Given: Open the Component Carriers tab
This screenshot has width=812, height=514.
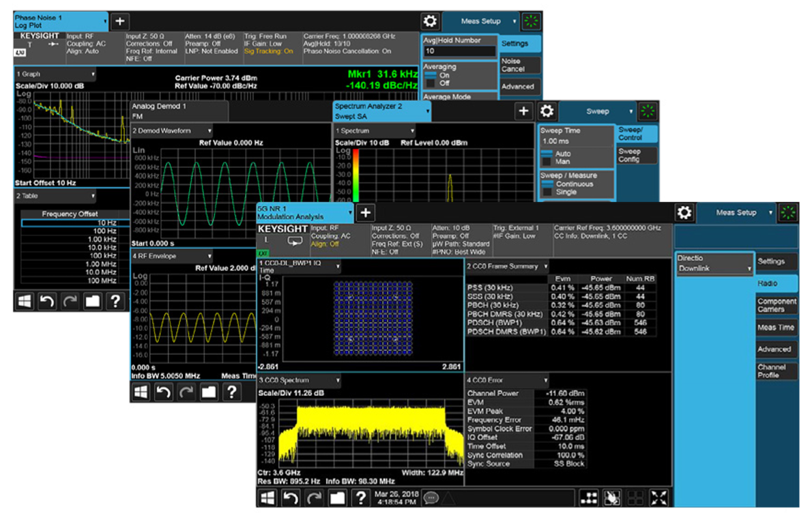Looking at the screenshot, I should click(777, 305).
